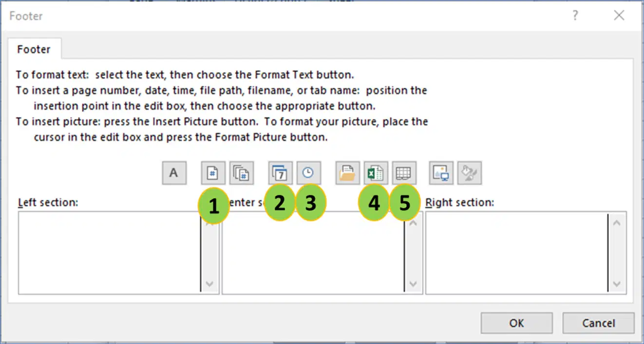Select the Footer tab
This screenshot has height=344, width=644.
34,49
